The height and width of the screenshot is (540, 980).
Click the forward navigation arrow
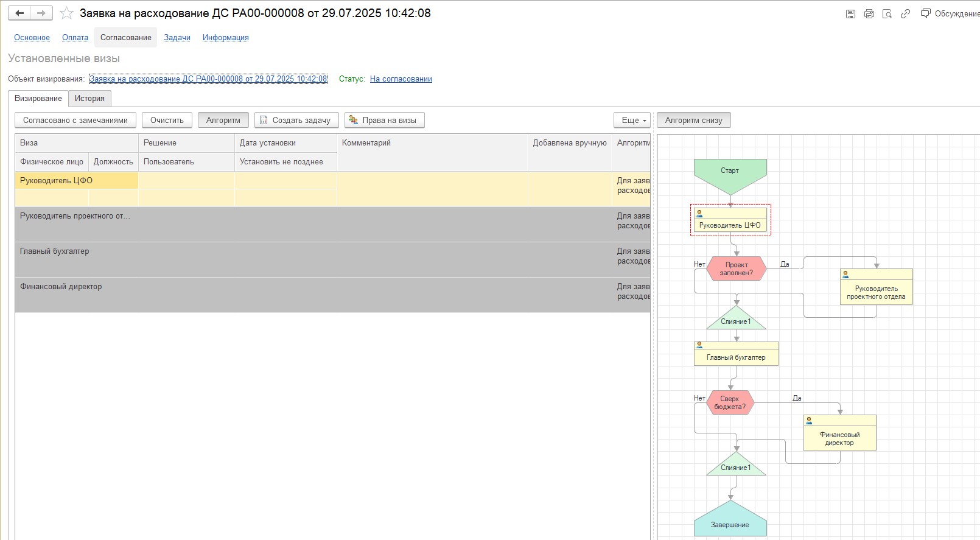click(x=41, y=13)
